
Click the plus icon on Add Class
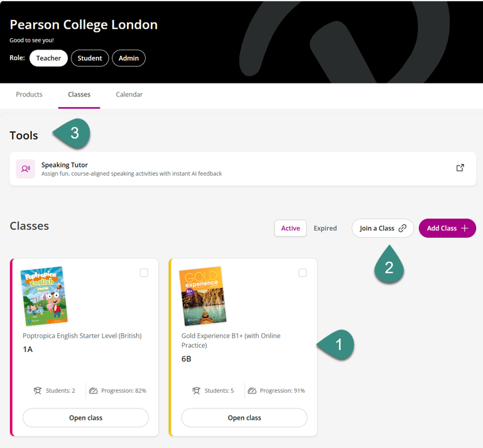pos(465,228)
